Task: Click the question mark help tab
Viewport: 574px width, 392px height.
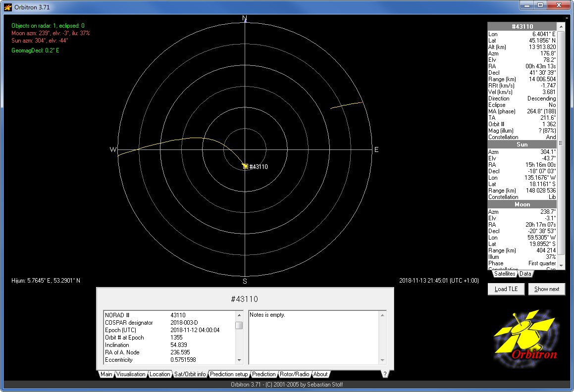Action: click(x=385, y=374)
